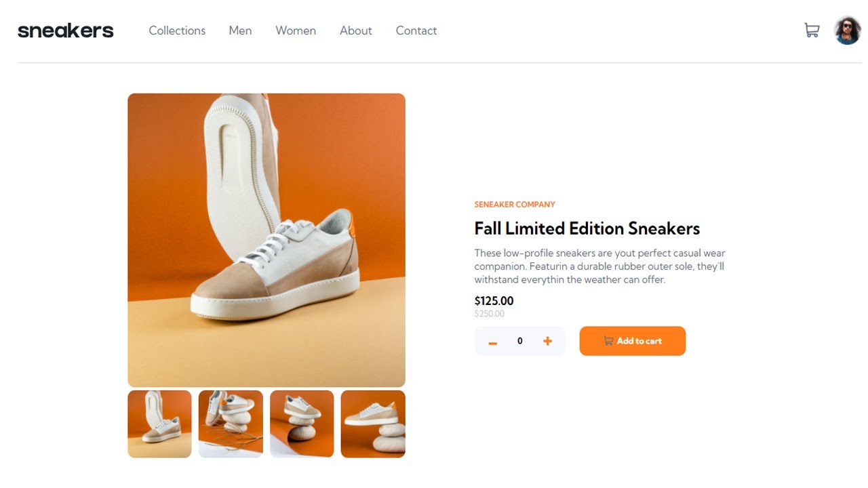Click the sneakers logo
This screenshot has width=868, height=488.
[66, 30]
